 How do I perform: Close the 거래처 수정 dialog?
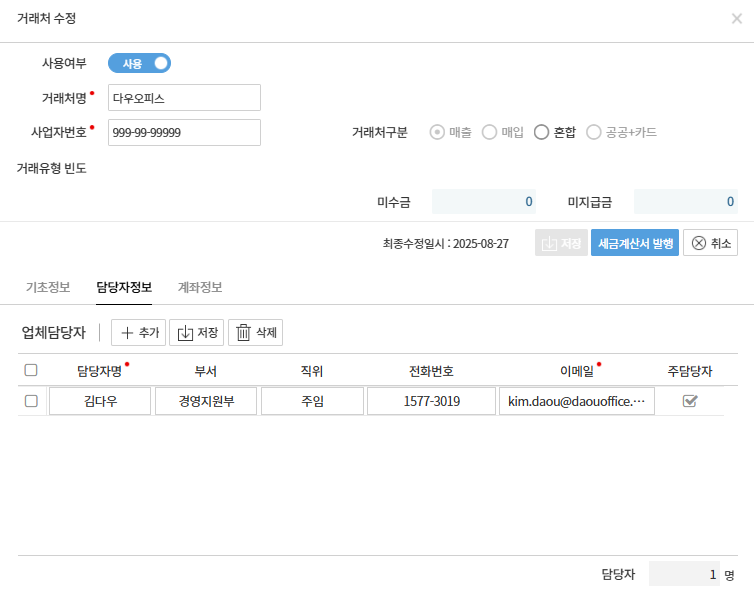click(x=737, y=19)
